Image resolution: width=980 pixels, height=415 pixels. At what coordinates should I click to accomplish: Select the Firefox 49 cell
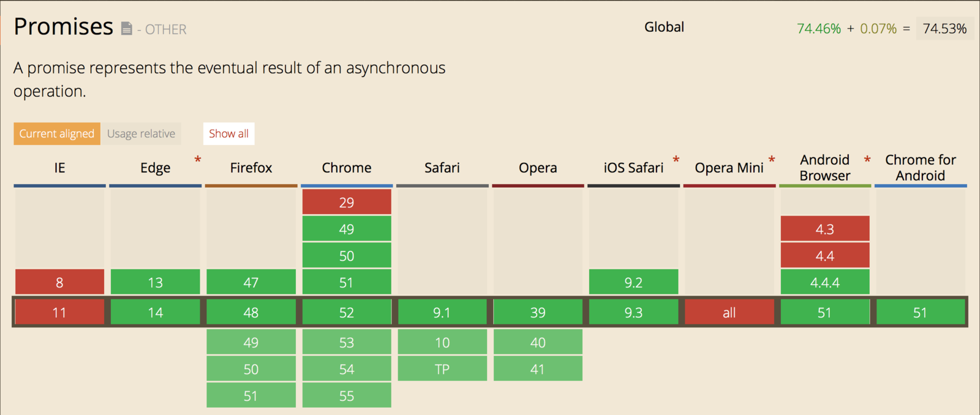(251, 342)
